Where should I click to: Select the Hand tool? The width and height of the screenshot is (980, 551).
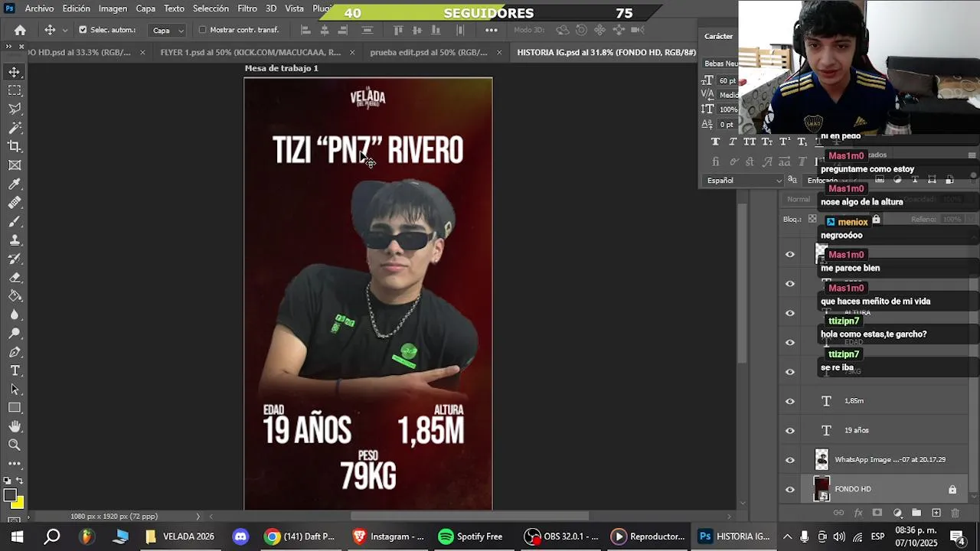pos(15,426)
